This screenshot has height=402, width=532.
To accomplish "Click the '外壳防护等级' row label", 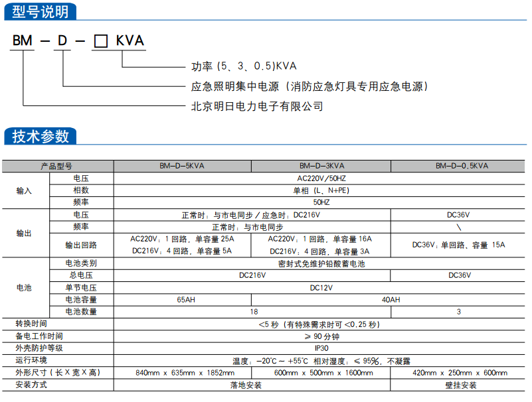I will [x=39, y=348].
